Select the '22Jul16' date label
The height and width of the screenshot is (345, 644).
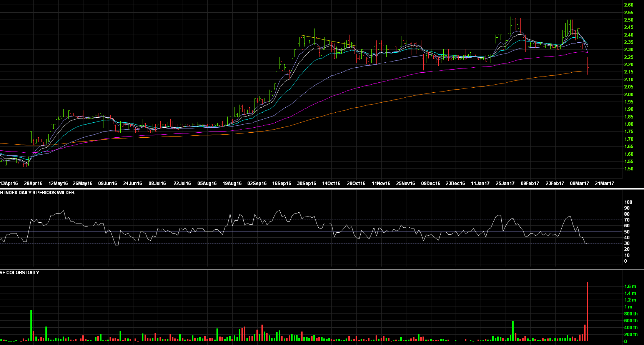(182, 183)
